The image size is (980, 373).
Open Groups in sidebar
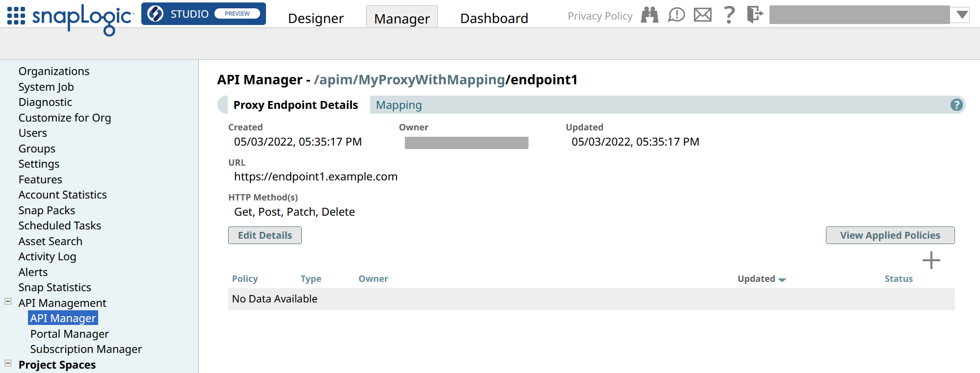click(37, 149)
